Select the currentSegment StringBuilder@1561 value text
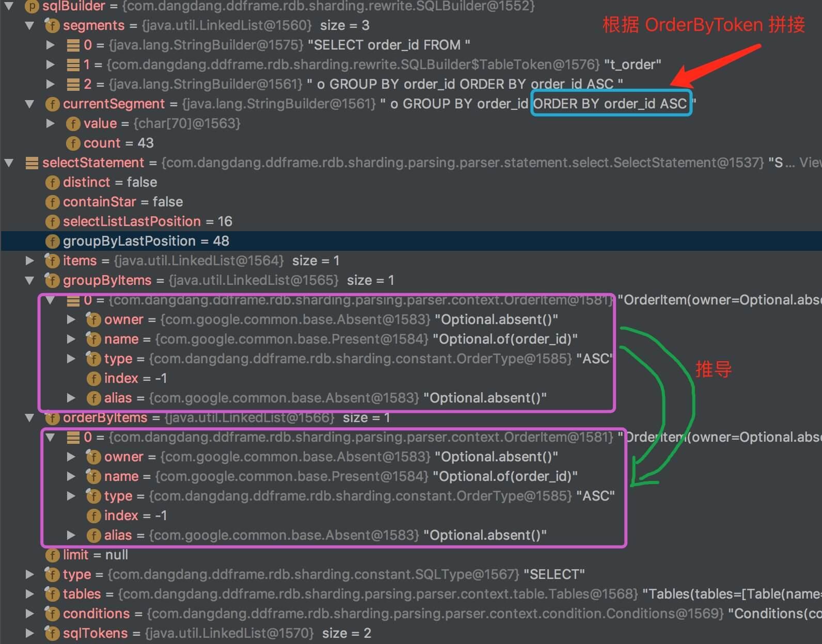The height and width of the screenshot is (644, 822). [538, 104]
